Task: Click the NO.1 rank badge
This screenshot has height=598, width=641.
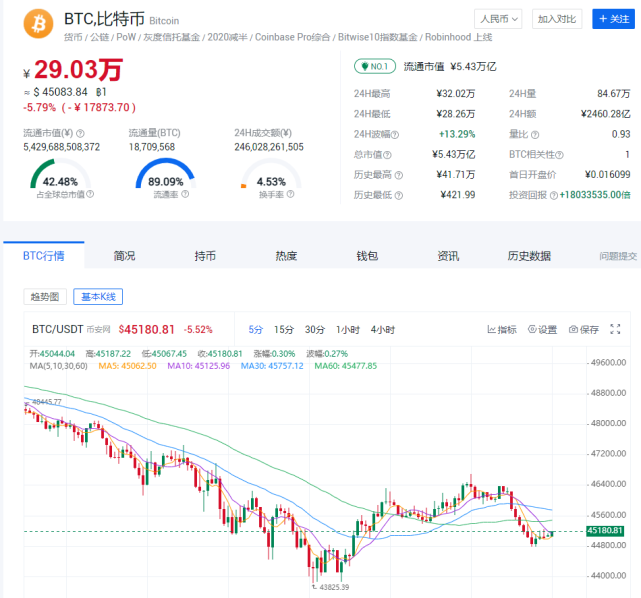Action: (x=375, y=66)
